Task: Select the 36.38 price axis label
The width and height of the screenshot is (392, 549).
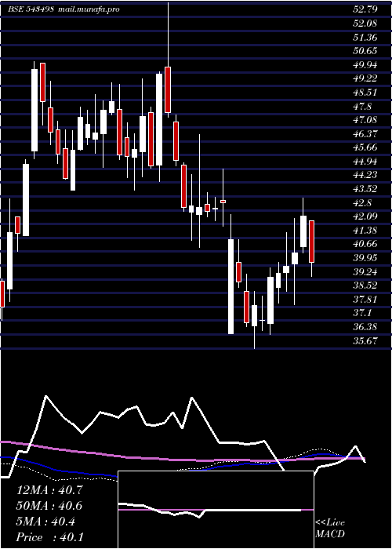Action: click(365, 327)
